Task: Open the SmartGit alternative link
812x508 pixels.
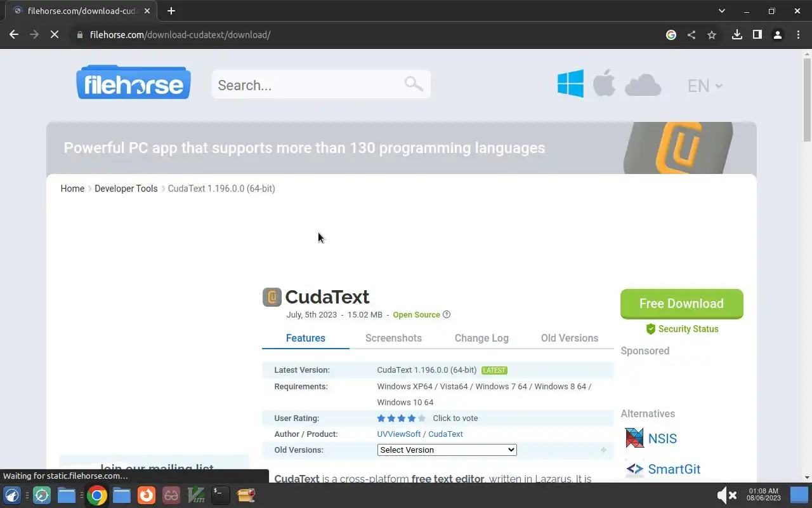Action: click(674, 469)
